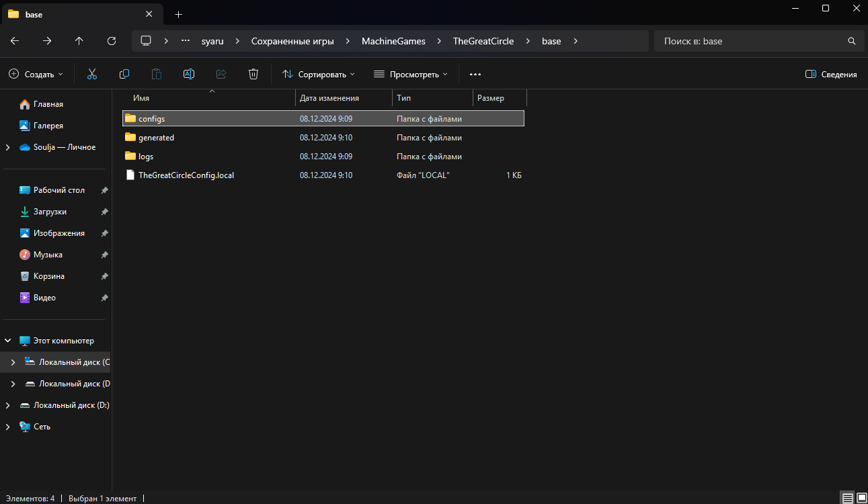Image resolution: width=868 pixels, height=504 pixels.
Task: Click the Back navigation arrow
Action: tap(15, 41)
